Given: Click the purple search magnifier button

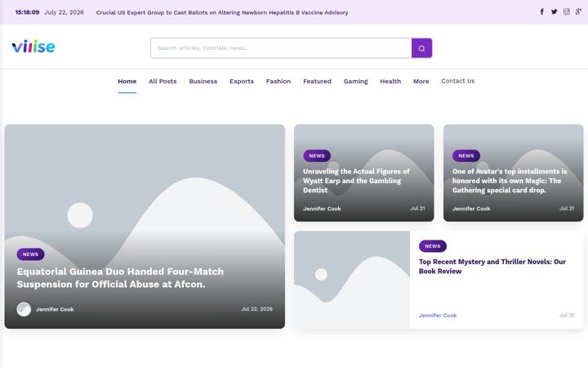Looking at the screenshot, I should point(421,48).
